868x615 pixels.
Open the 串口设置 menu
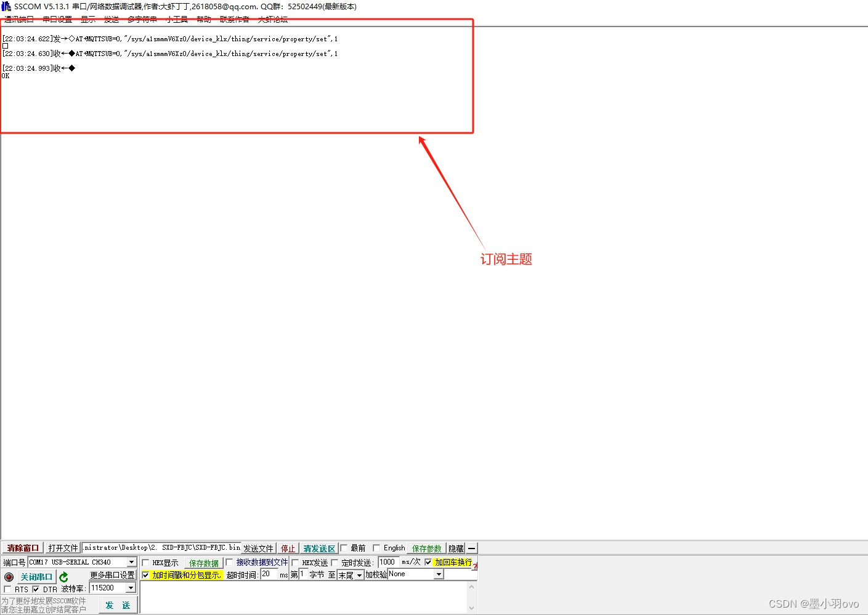[57, 20]
